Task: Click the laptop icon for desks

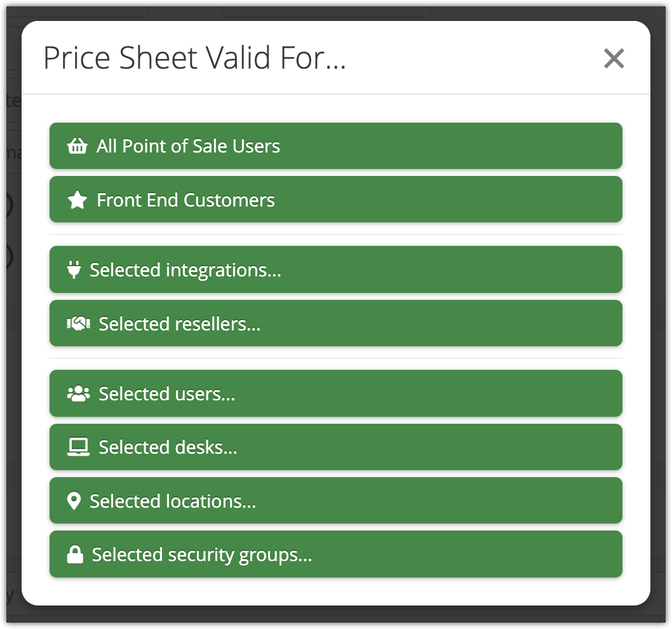Action: click(78, 447)
